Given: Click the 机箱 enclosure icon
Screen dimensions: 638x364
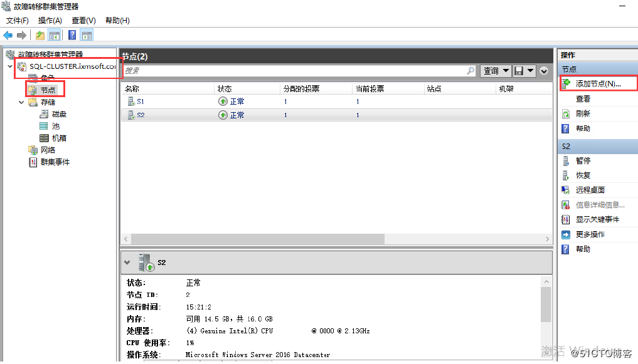Looking at the screenshot, I should (x=44, y=138).
